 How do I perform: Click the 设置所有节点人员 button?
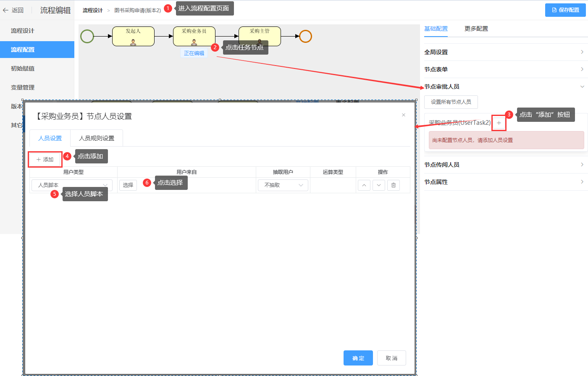pos(451,102)
